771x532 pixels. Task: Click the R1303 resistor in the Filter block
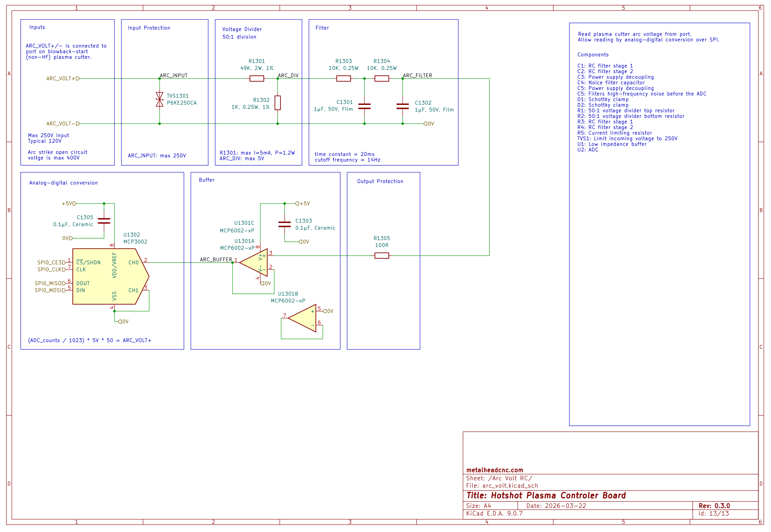[x=343, y=79]
